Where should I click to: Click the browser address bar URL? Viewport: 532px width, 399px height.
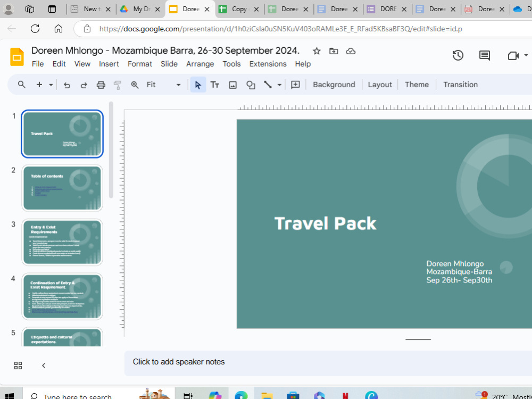[280, 29]
